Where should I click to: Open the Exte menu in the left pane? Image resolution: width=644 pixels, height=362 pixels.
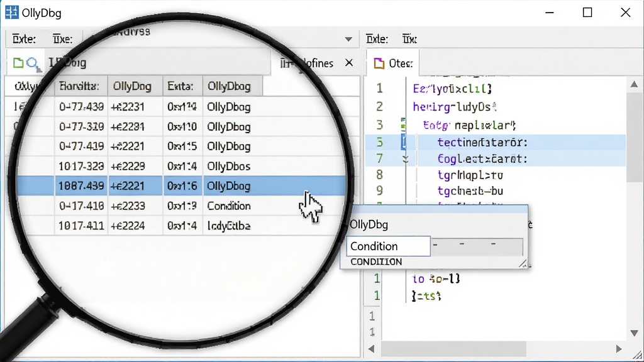click(24, 39)
